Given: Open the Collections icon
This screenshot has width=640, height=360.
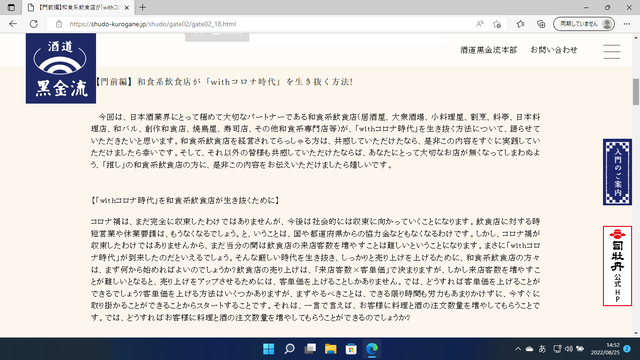Looking at the screenshot, I should point(541,24).
